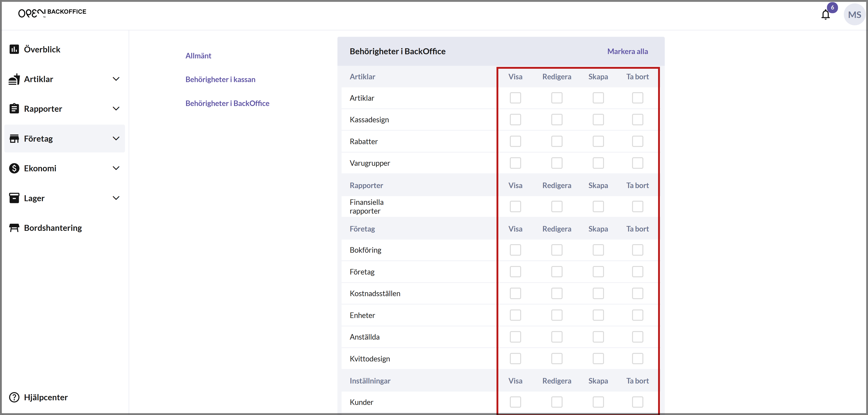Click the Anställda row label
868x415 pixels.
pos(364,337)
